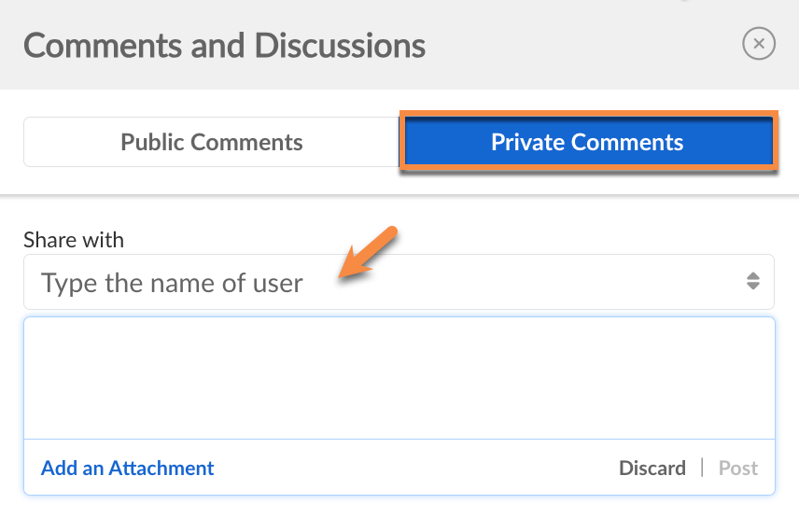Screen dimensions: 799x532
Task: Focus the comment text area
Action: (399, 378)
